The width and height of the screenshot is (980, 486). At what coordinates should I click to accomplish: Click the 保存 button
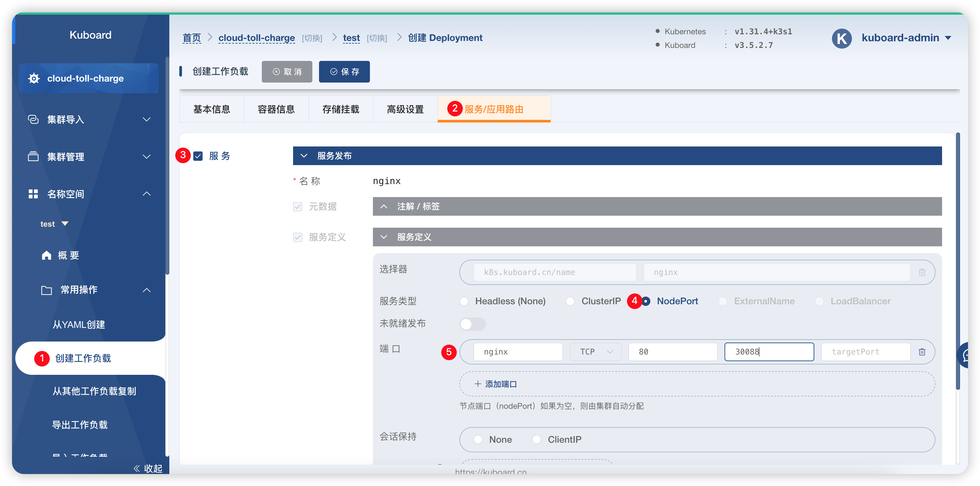click(x=344, y=72)
